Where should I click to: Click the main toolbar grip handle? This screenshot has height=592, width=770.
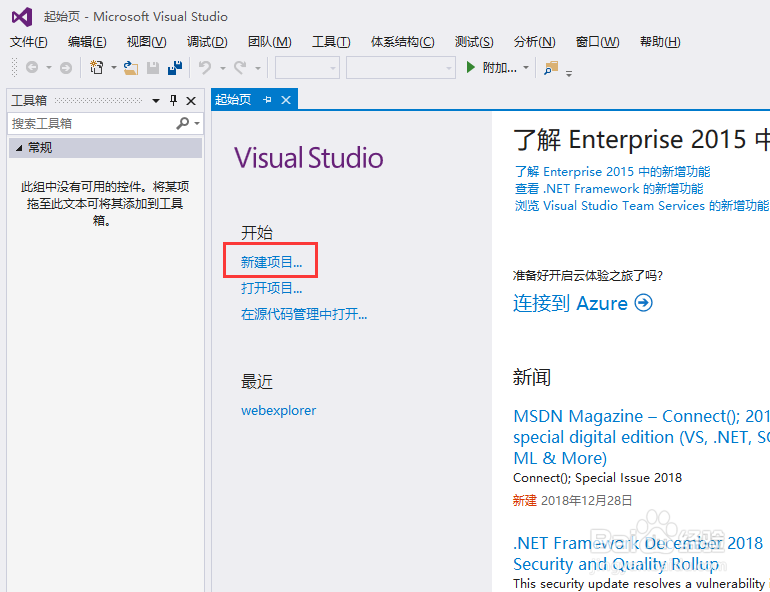coord(14,67)
